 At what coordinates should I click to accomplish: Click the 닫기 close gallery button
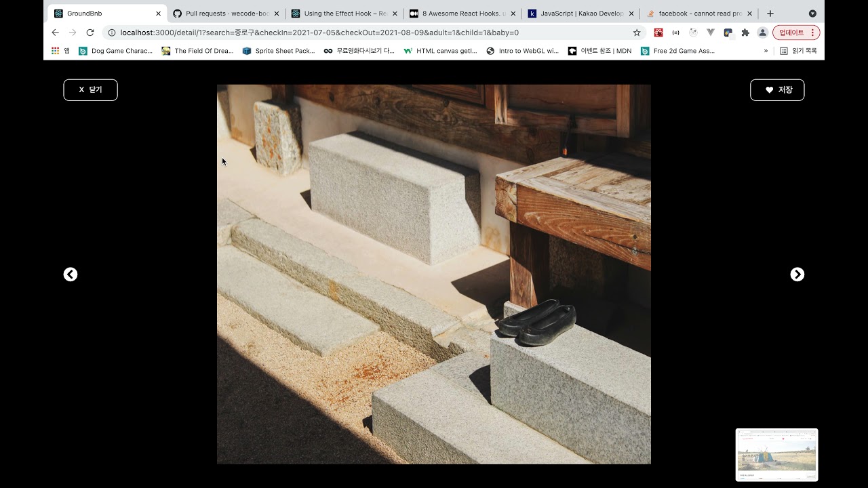click(90, 90)
